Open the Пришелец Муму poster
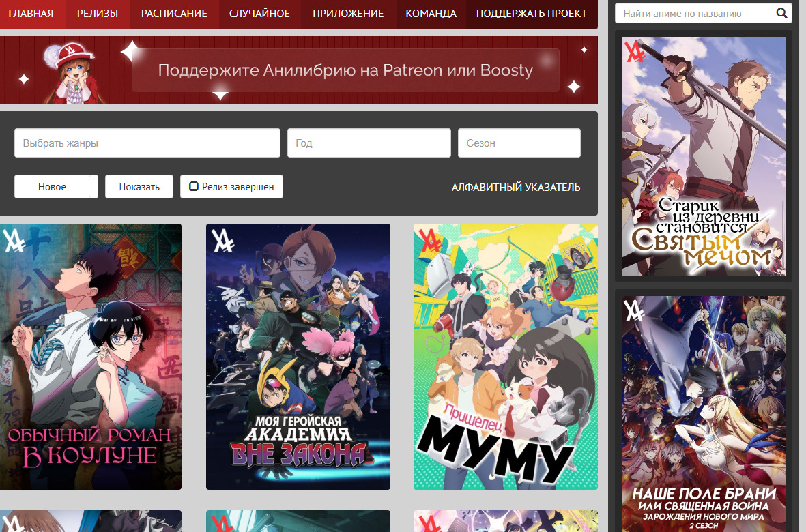The width and height of the screenshot is (806, 532). point(505,357)
